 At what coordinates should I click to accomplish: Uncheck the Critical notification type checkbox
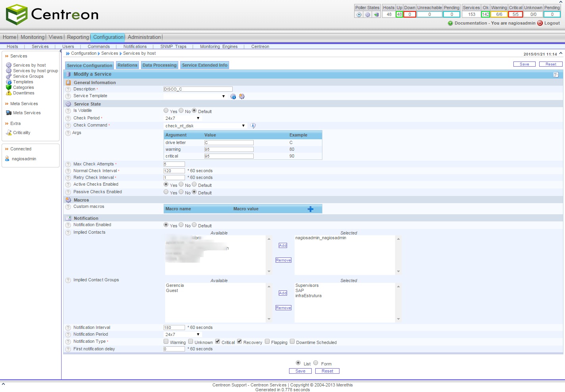(218, 342)
